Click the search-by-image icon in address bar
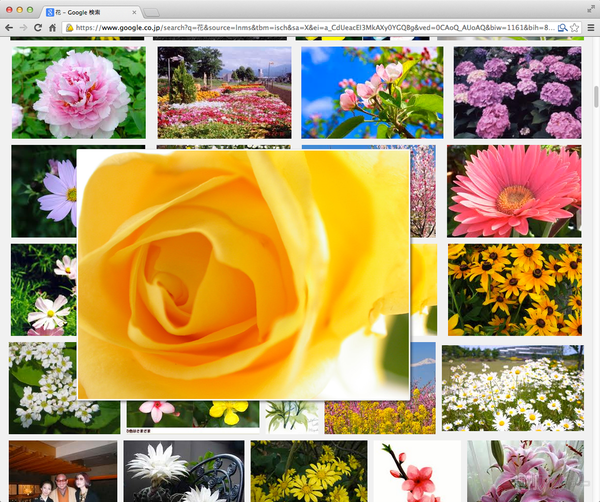 (562, 28)
